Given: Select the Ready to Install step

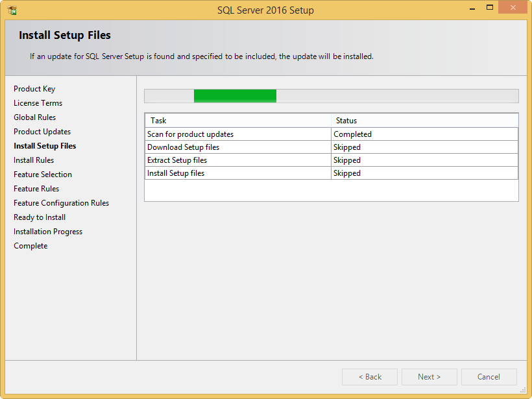Looking at the screenshot, I should pos(40,217).
